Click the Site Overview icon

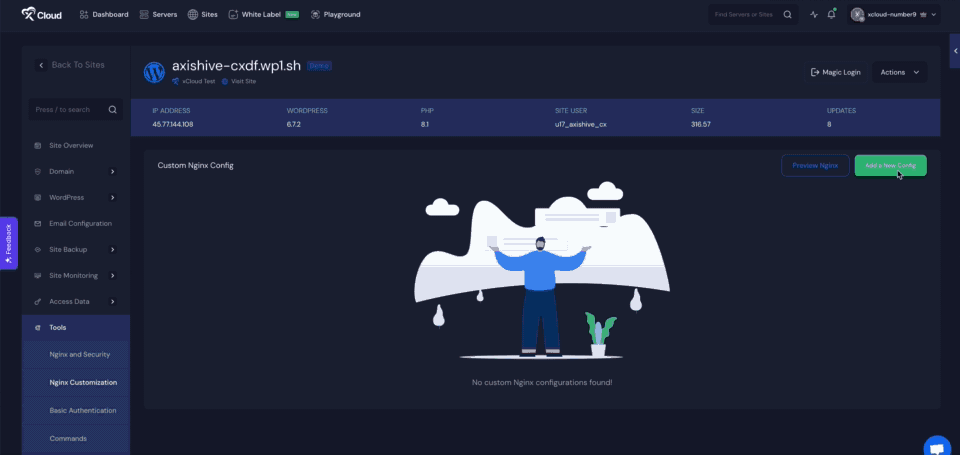click(x=38, y=146)
